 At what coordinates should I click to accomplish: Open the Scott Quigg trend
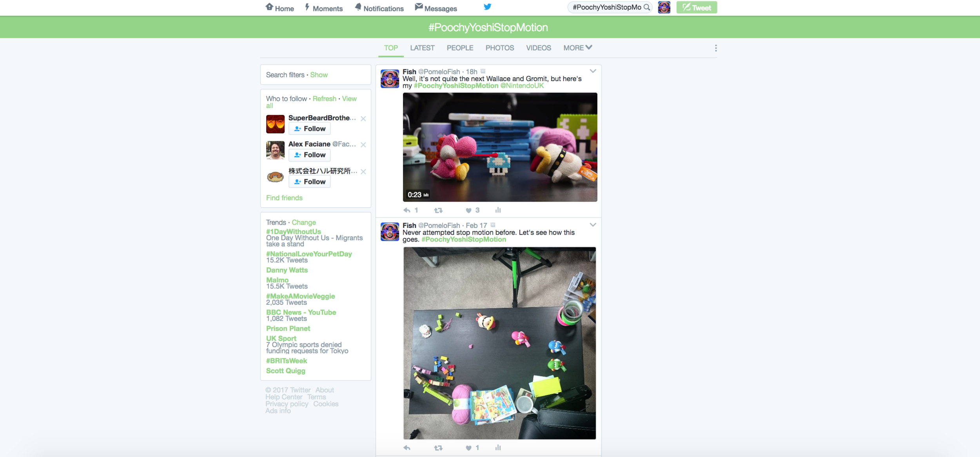tap(285, 371)
